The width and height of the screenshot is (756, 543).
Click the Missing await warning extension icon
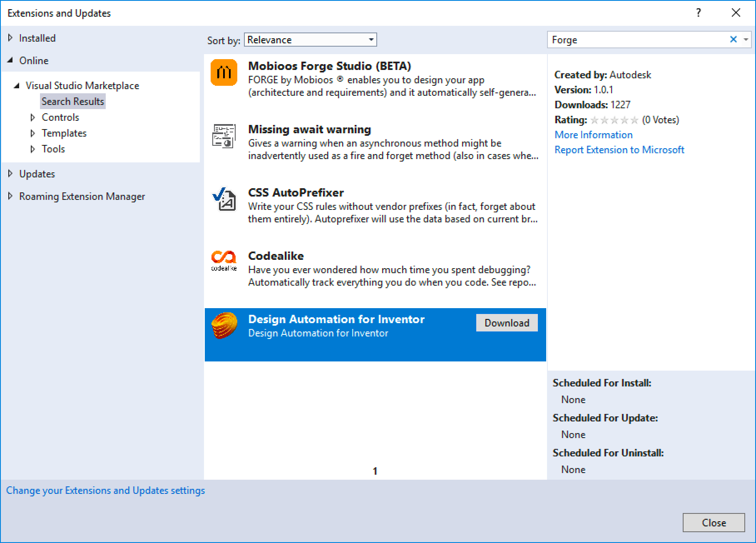point(224,136)
